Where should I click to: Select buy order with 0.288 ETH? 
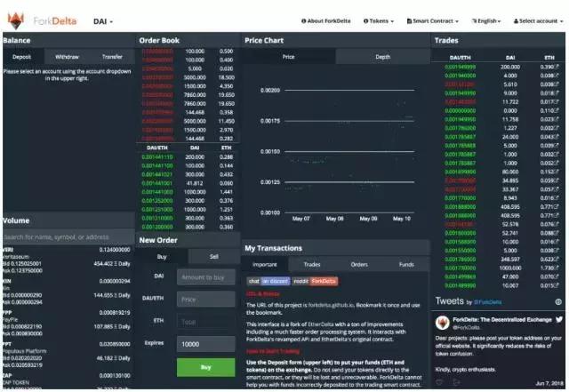coord(188,156)
